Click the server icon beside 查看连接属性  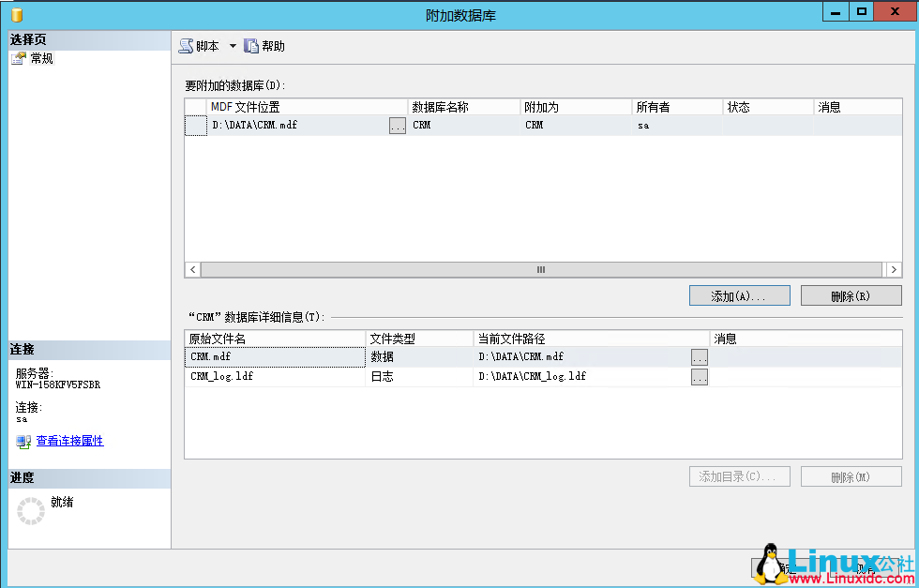[21, 442]
